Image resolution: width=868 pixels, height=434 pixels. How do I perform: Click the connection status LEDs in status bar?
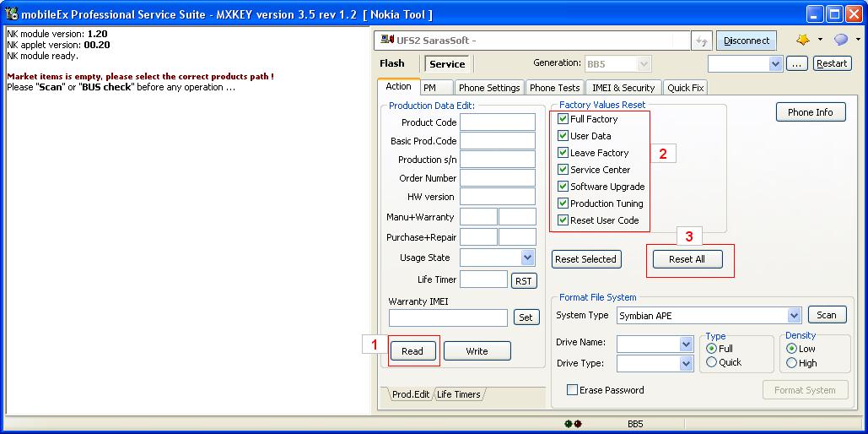573,424
